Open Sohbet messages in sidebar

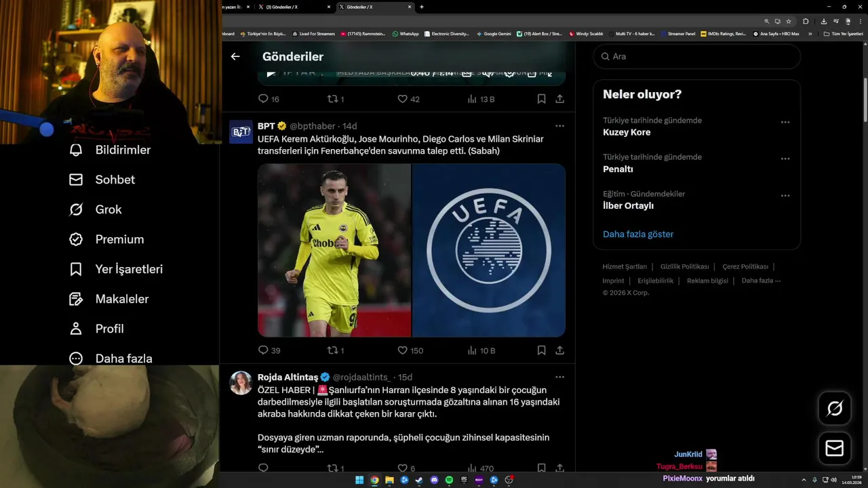102,180
